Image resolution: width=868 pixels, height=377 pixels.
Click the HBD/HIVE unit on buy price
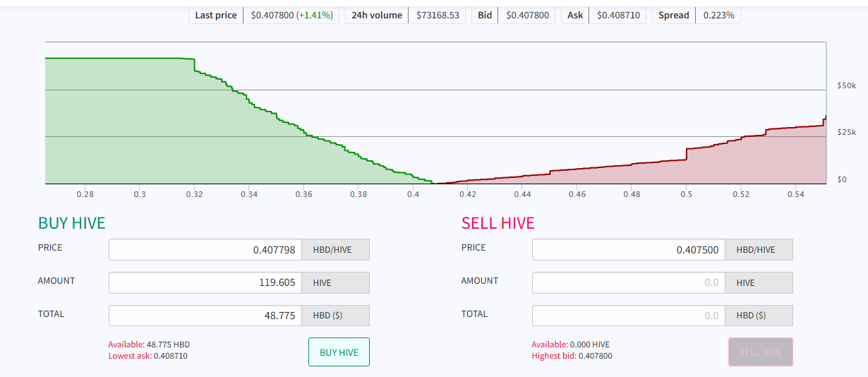[335, 249]
